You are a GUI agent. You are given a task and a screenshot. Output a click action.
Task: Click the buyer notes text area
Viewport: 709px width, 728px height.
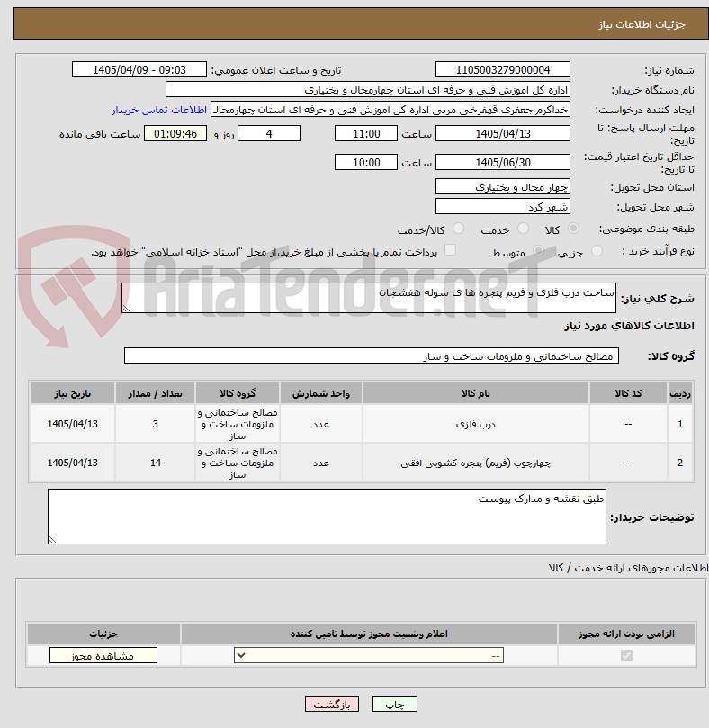(327, 517)
